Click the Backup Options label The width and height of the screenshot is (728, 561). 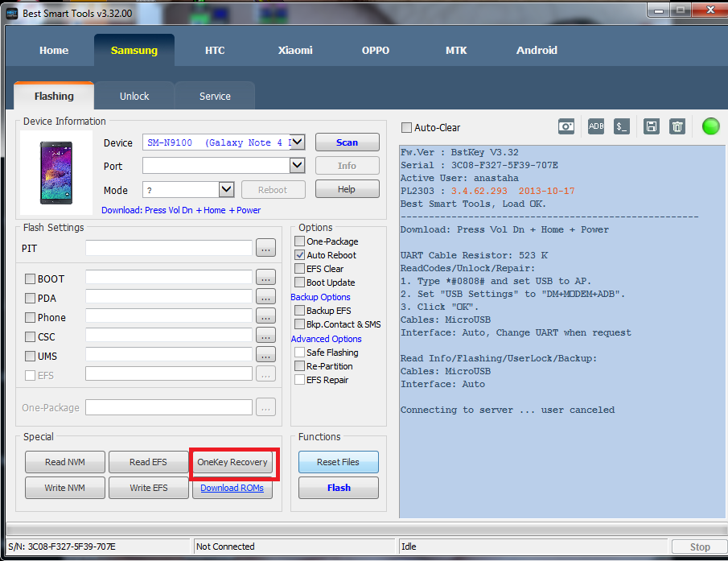(320, 297)
